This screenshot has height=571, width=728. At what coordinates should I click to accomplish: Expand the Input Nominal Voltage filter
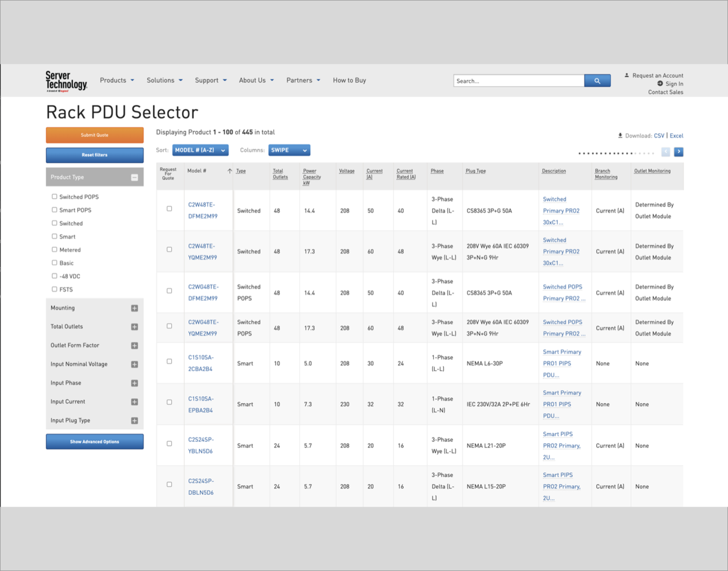[134, 365]
